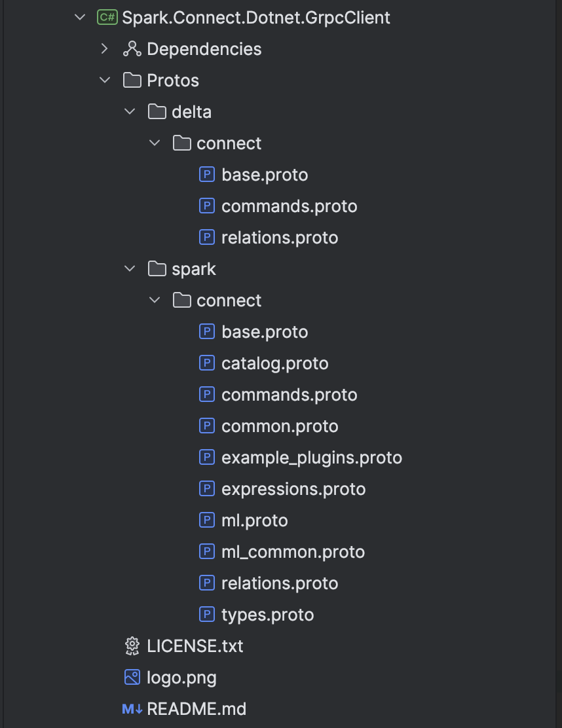Click the connect folder icon under delta
Image resolution: width=562 pixels, height=728 pixels.
[x=181, y=143]
